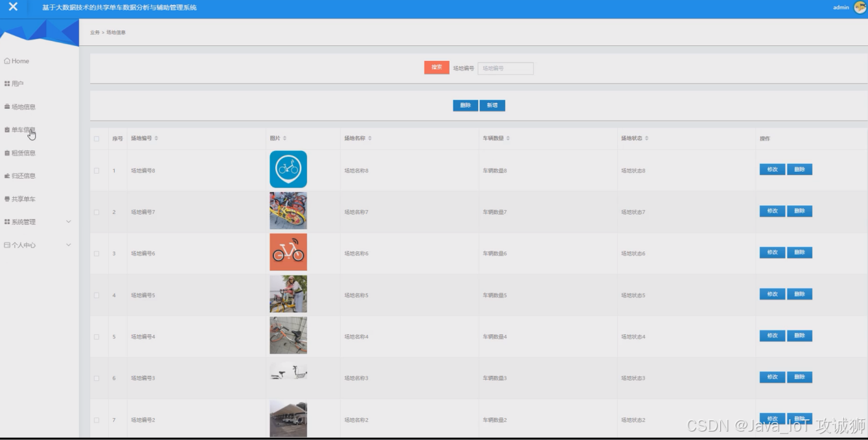Sort by 场地编号 column sort arrows
This screenshot has height=440, width=868.
click(x=156, y=139)
